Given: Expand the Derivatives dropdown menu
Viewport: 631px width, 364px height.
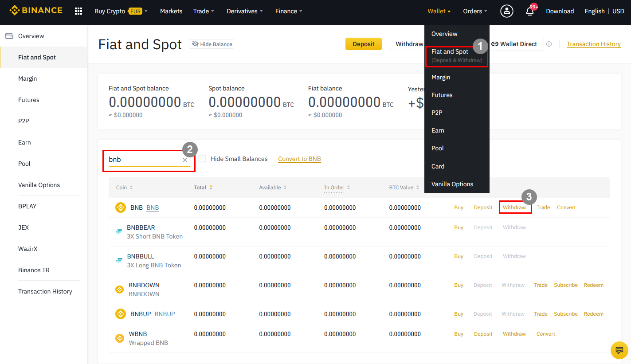Looking at the screenshot, I should pos(244,11).
